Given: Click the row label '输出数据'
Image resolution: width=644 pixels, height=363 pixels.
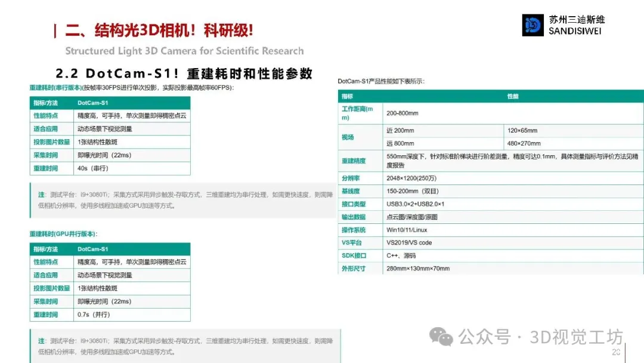Looking at the screenshot, I should tap(353, 217).
